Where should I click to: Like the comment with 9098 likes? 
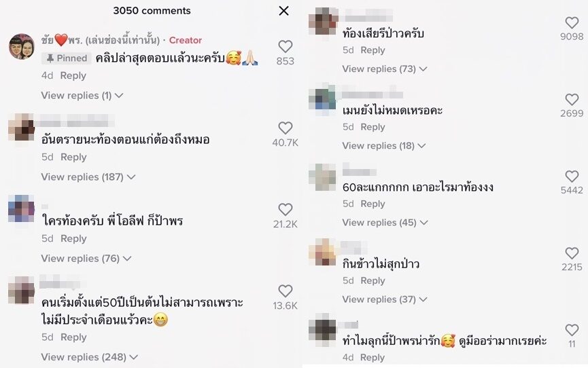coord(572,23)
